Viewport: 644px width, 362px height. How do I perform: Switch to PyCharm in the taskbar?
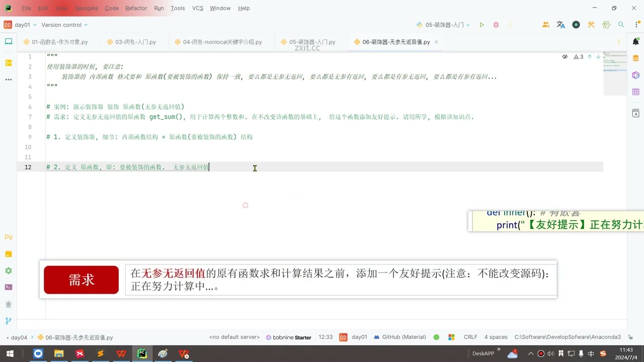point(142,354)
